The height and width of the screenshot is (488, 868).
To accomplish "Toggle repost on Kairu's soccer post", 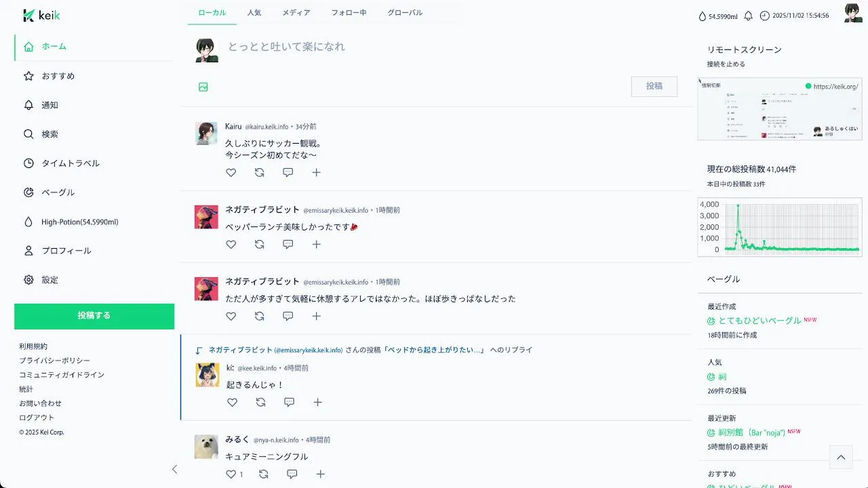I will 259,173.
